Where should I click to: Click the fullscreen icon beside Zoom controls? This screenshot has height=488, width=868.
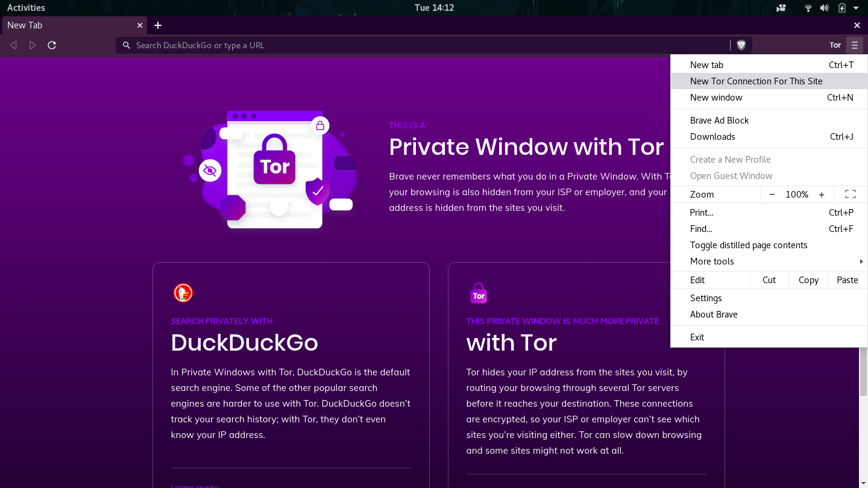[850, 194]
